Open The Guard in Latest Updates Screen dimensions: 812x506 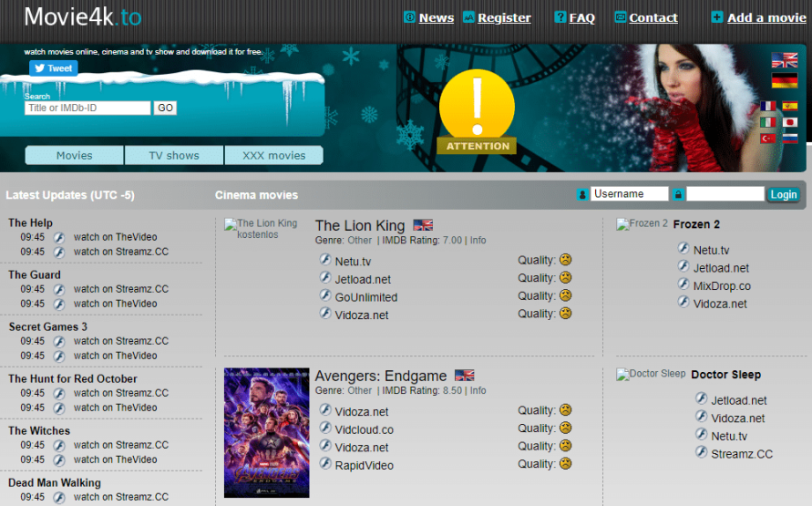pyautogui.click(x=35, y=274)
